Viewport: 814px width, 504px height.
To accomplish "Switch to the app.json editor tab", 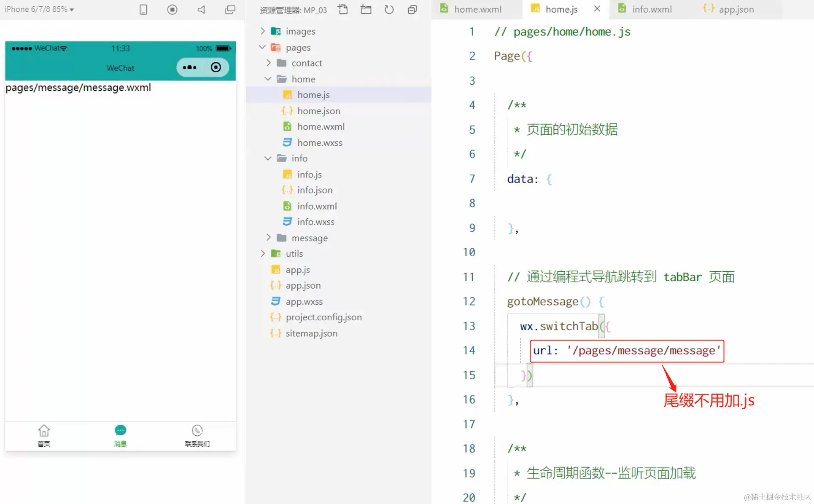I will click(736, 9).
